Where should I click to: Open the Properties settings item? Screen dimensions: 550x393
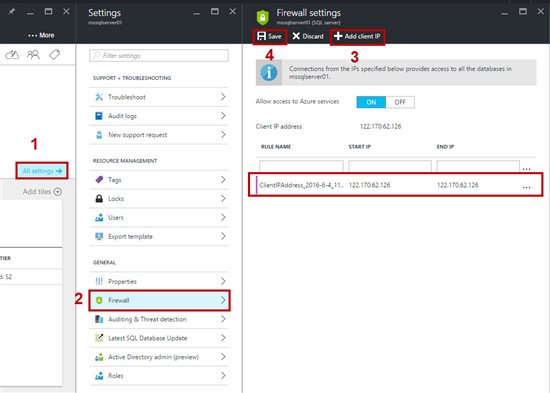(x=159, y=281)
